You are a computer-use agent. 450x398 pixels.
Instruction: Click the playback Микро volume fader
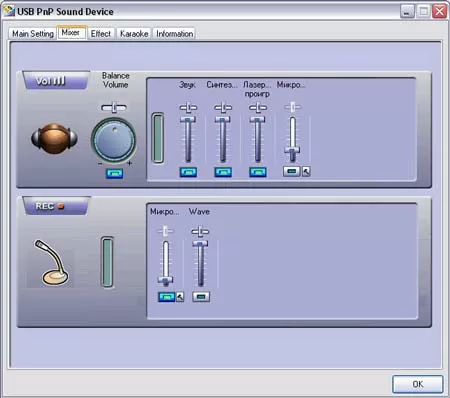[x=292, y=150]
